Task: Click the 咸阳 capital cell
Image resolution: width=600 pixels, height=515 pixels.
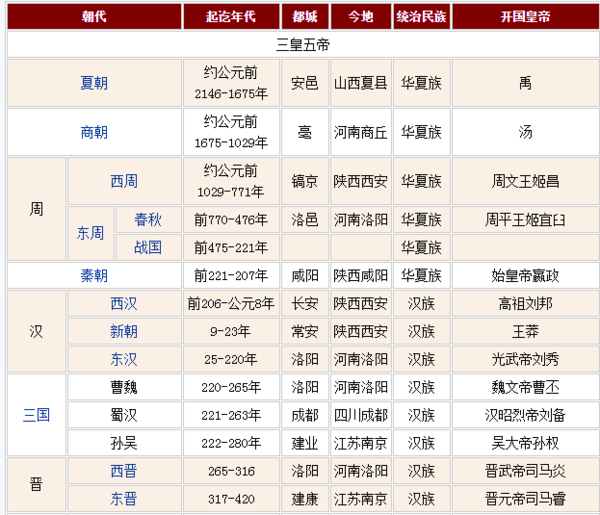Action: (305, 275)
